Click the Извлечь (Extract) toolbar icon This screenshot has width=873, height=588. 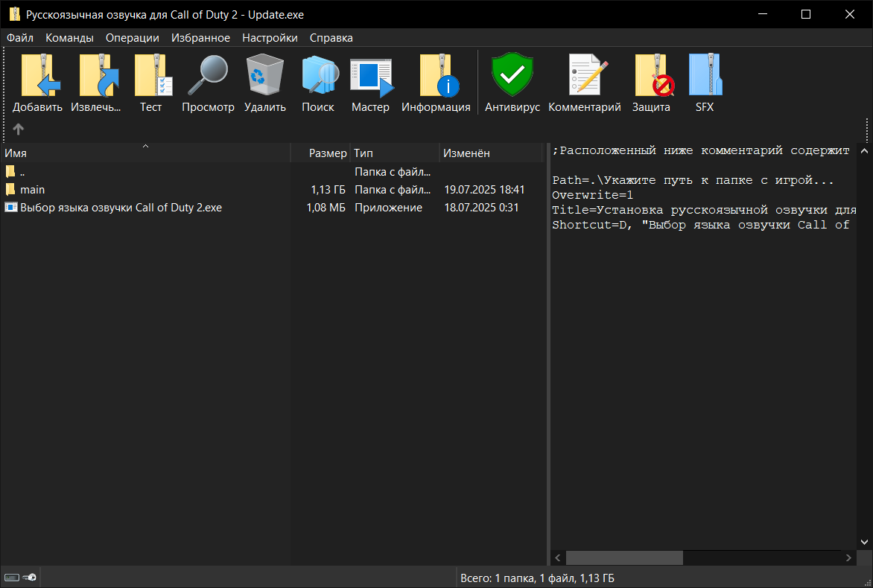99,75
